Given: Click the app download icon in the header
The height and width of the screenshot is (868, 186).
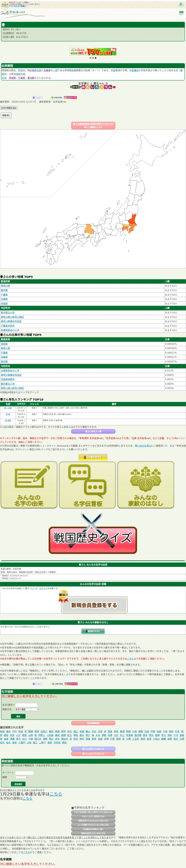Looking at the screenshot, I should coord(181,4).
